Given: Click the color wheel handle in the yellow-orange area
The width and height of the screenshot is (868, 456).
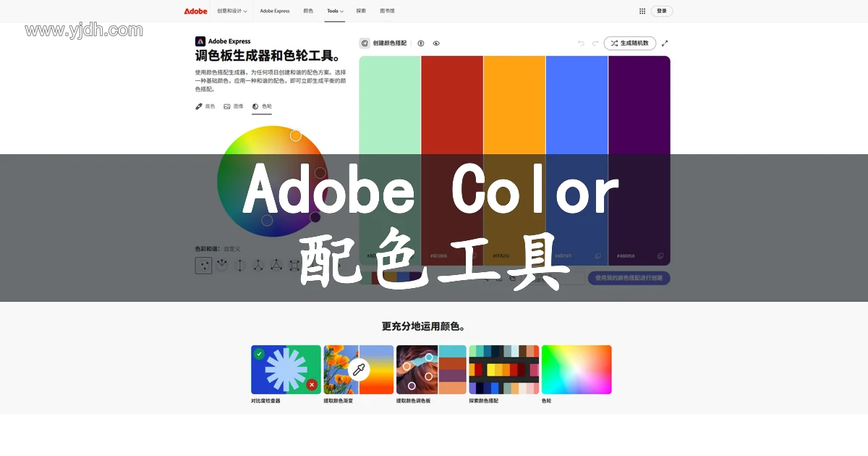Looking at the screenshot, I should click(x=296, y=135).
